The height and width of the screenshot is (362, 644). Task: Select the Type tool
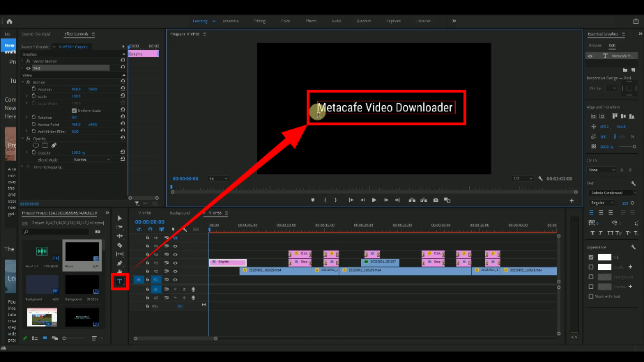click(x=119, y=281)
